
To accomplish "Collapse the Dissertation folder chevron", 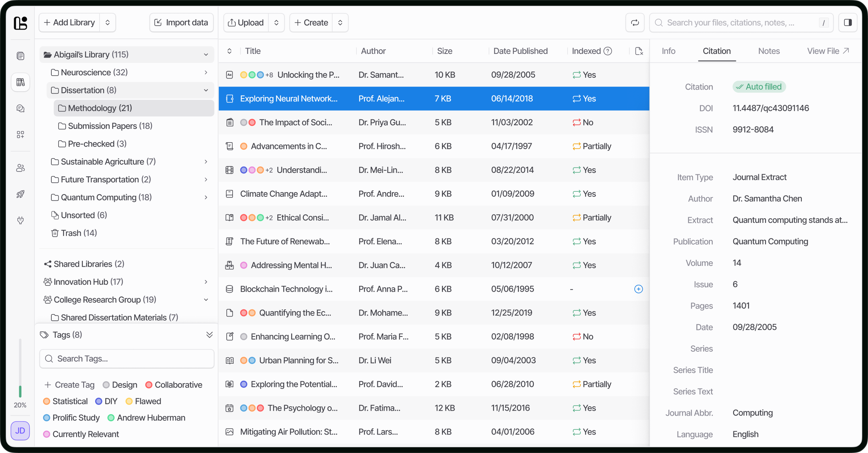I will [206, 90].
